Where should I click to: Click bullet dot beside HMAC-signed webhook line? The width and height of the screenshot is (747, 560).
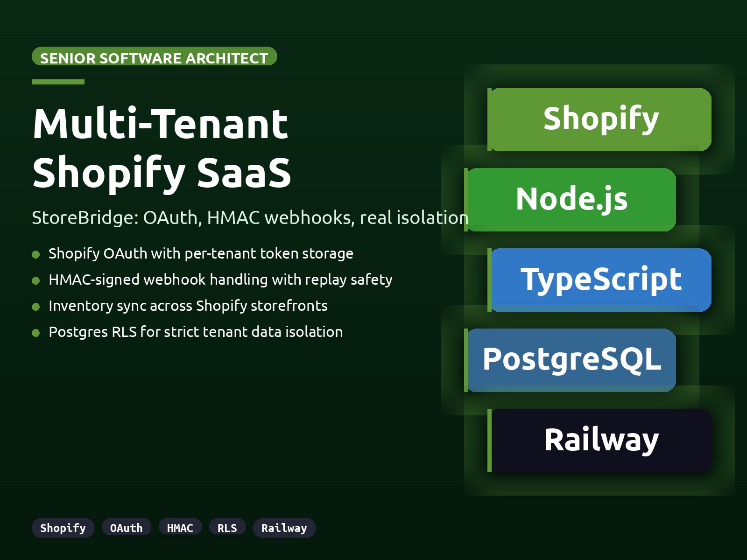point(35,280)
